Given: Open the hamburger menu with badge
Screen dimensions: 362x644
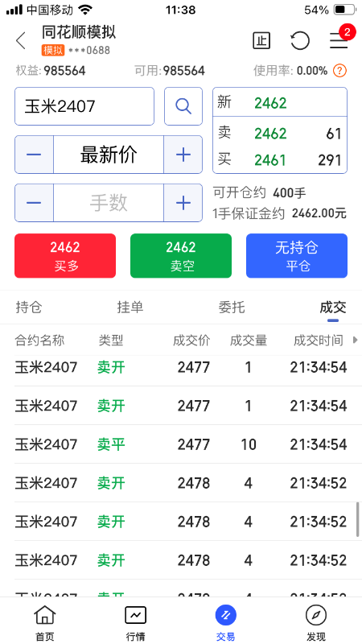Looking at the screenshot, I should pos(339,41).
